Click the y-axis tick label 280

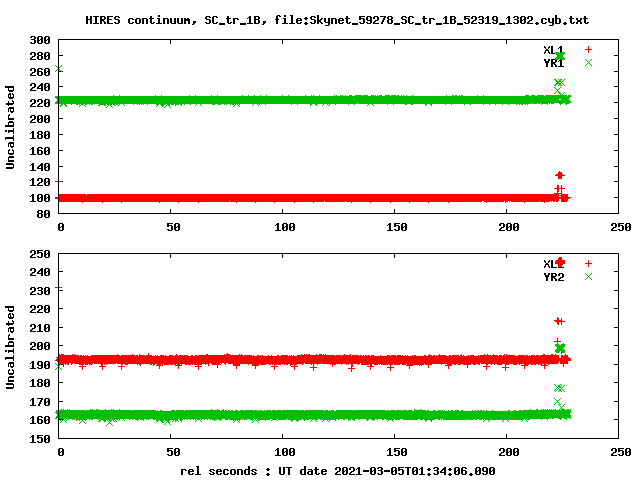click(x=40, y=56)
